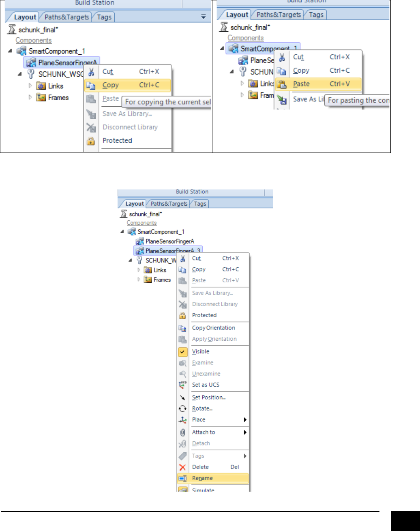Expand Links folder in the rename screenshot
This screenshot has height=531, width=420.
(x=139, y=270)
